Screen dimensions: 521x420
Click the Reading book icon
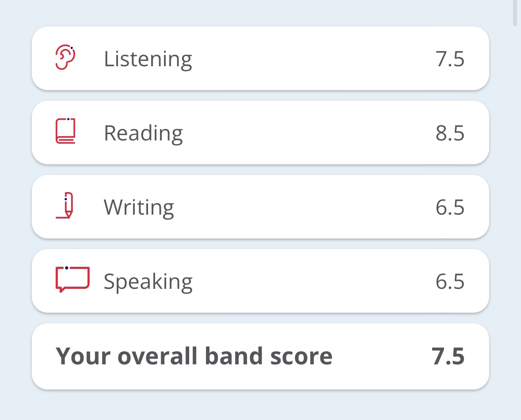(x=65, y=131)
